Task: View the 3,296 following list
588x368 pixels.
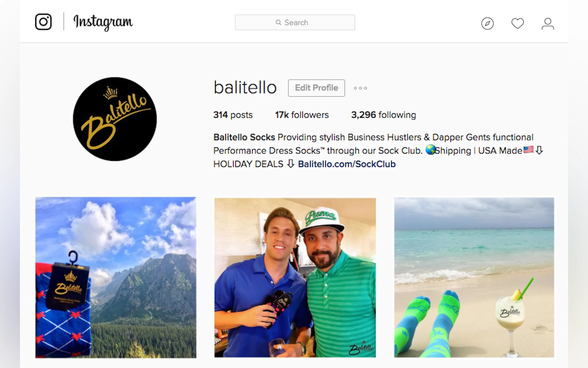Action: [x=384, y=115]
